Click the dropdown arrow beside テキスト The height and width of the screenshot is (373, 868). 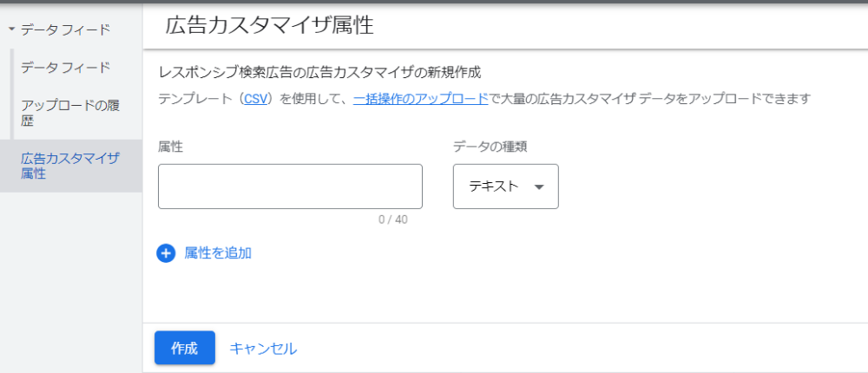pos(539,187)
